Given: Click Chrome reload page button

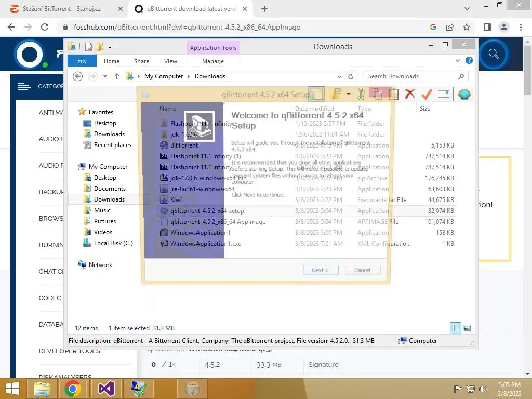Looking at the screenshot, I should [45, 27].
